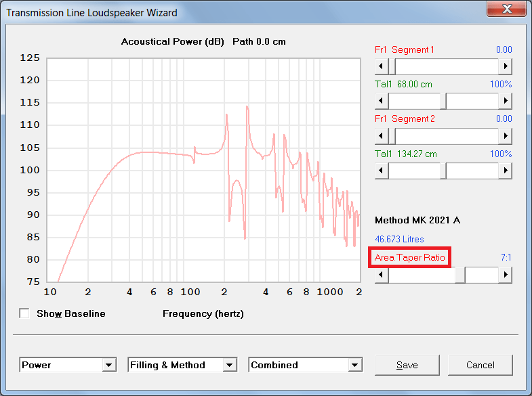Open the Combined output dropdown
The height and width of the screenshot is (396, 532).
(x=355, y=365)
